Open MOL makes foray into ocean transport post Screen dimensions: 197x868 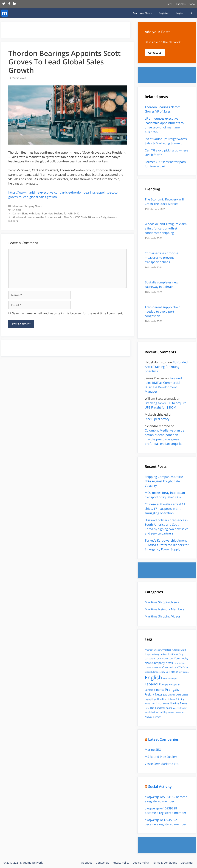click(x=165, y=495)
